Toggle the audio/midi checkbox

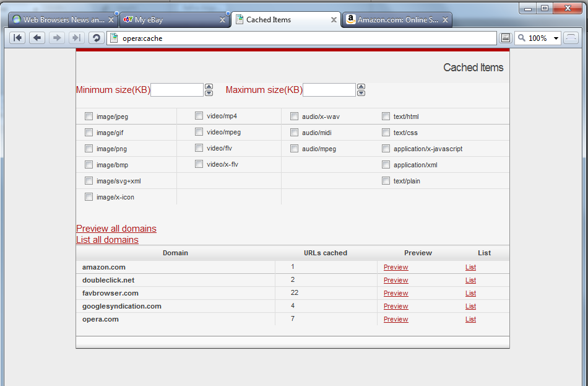(x=295, y=133)
